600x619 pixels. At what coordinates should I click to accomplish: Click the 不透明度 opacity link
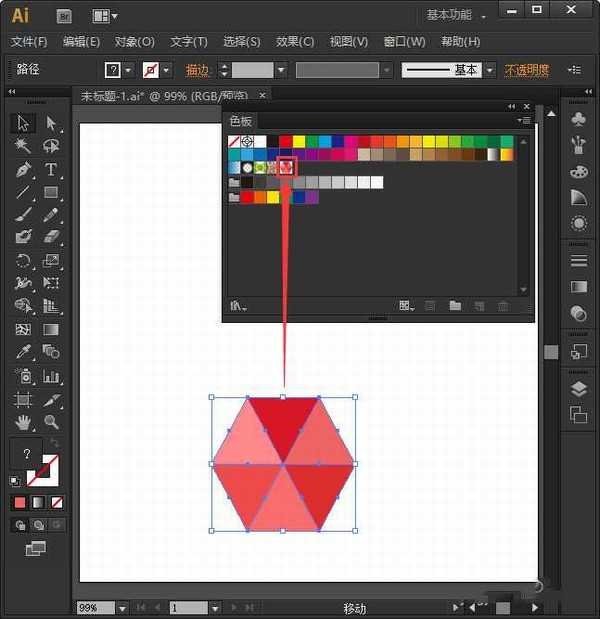click(526, 70)
